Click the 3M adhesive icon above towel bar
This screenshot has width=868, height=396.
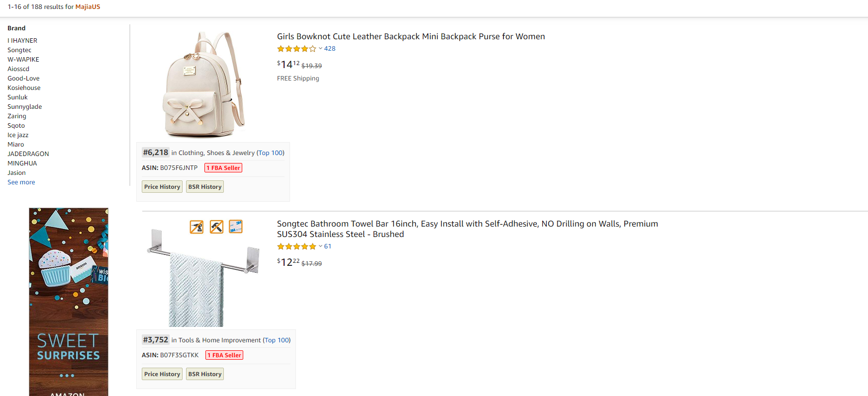[x=236, y=227]
